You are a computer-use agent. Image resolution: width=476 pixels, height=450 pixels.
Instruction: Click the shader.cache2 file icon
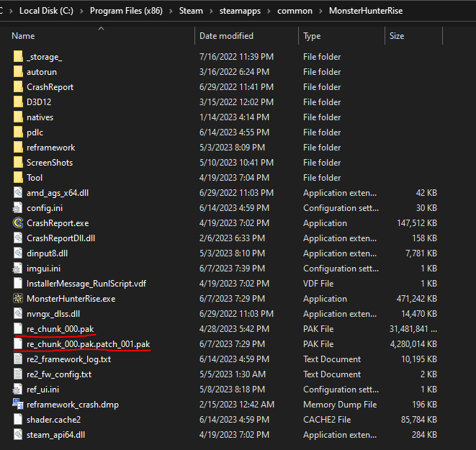click(18, 420)
